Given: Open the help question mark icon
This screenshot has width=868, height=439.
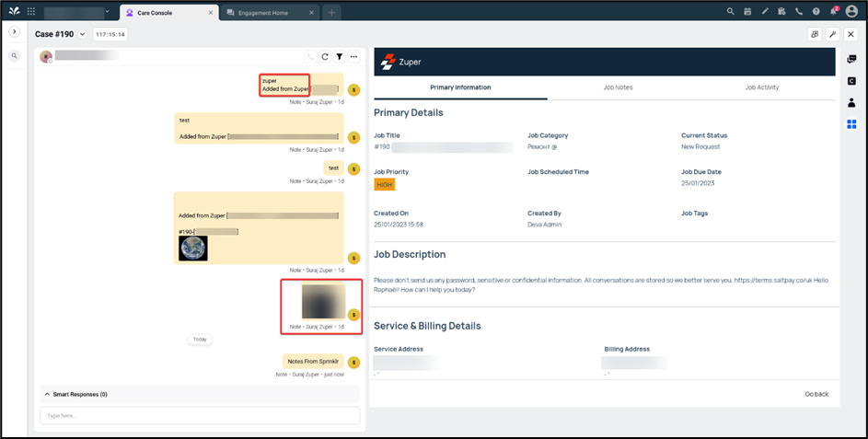Looking at the screenshot, I should coord(816,11).
